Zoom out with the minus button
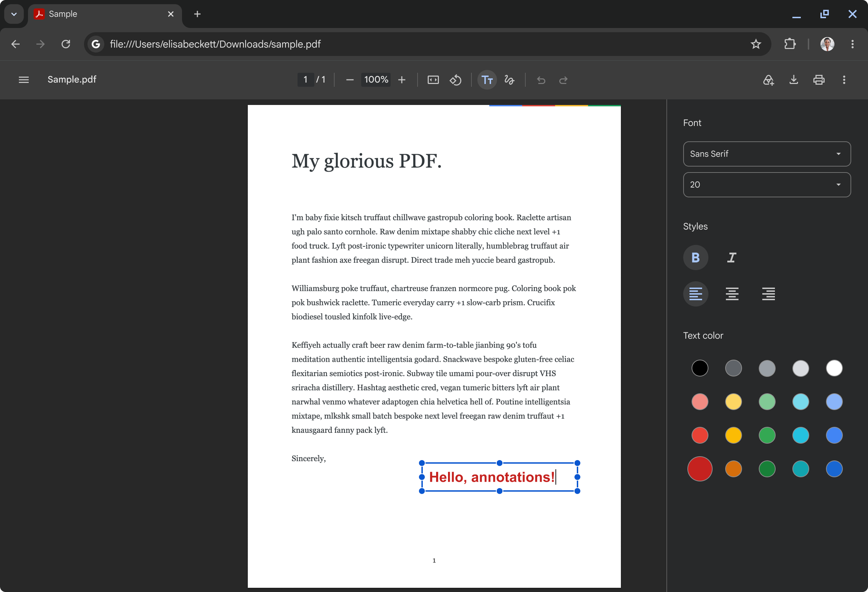Screen dimensions: 868x592 (x=350, y=79)
